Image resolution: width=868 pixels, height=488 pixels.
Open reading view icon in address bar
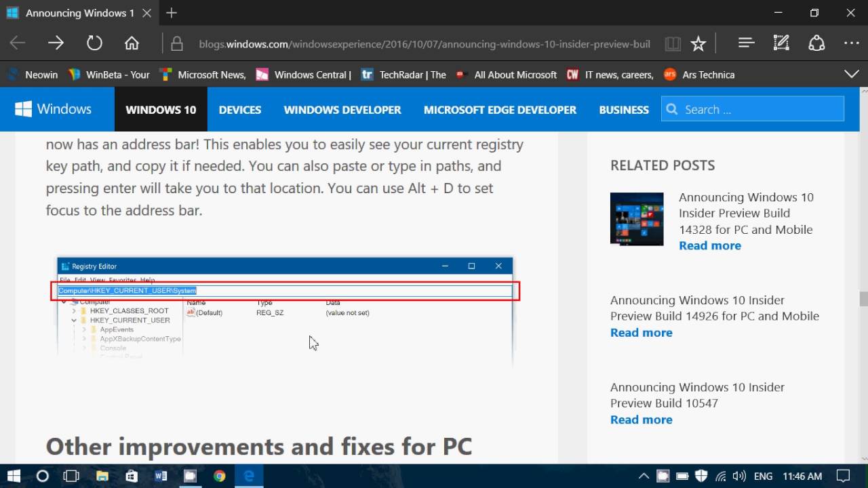point(673,44)
